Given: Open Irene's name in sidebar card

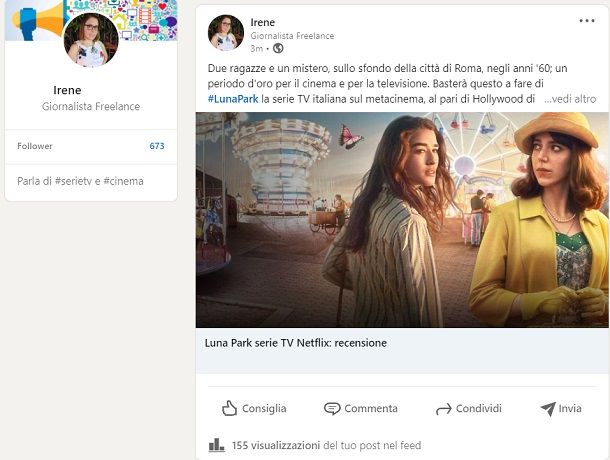Looking at the screenshot, I should point(67,90).
